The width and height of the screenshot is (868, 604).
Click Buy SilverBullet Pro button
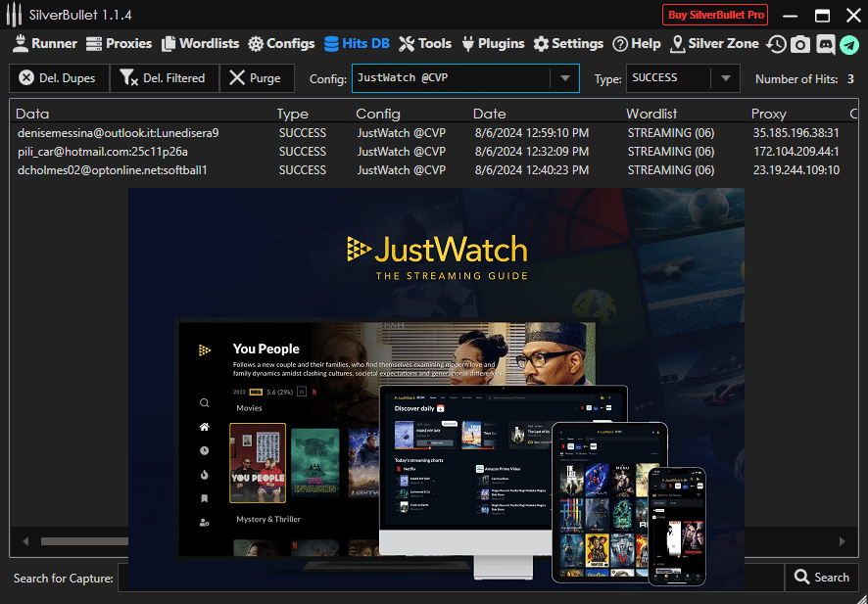(x=716, y=15)
